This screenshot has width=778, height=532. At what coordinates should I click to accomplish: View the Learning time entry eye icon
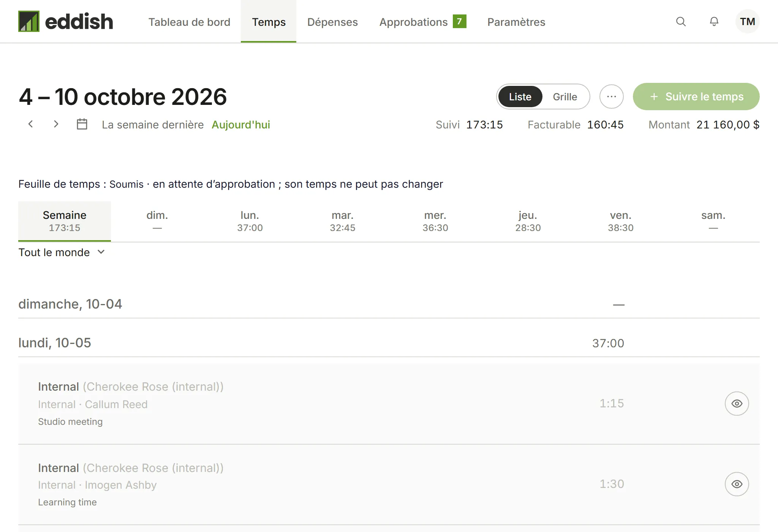(x=737, y=484)
